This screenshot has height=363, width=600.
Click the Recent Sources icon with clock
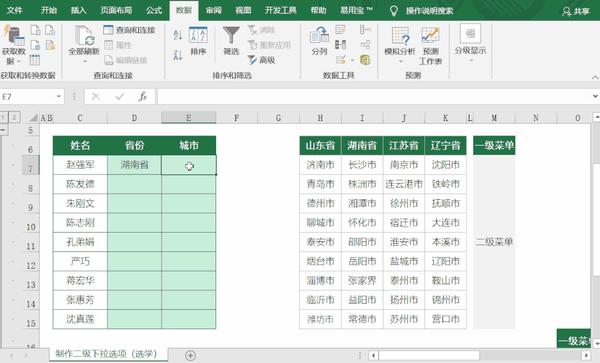[50, 30]
